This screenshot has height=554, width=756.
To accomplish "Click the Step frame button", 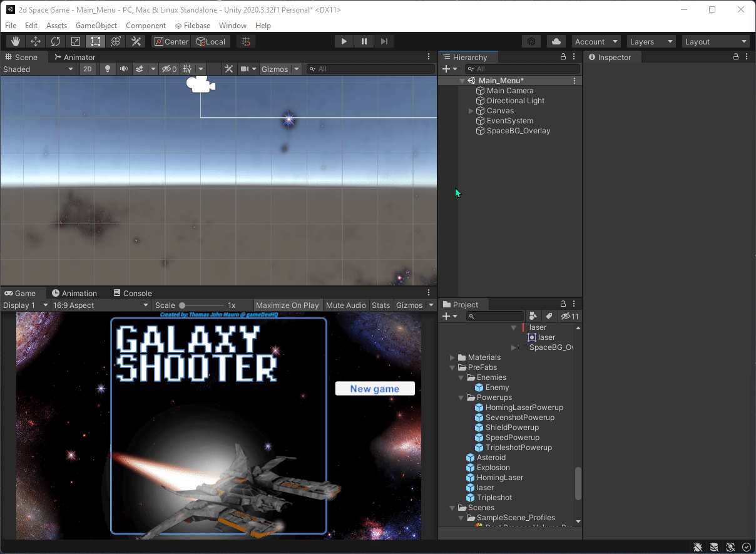I will 384,41.
